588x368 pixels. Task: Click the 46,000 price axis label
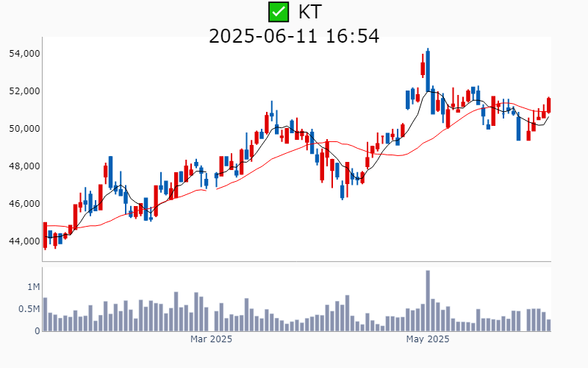(x=25, y=204)
